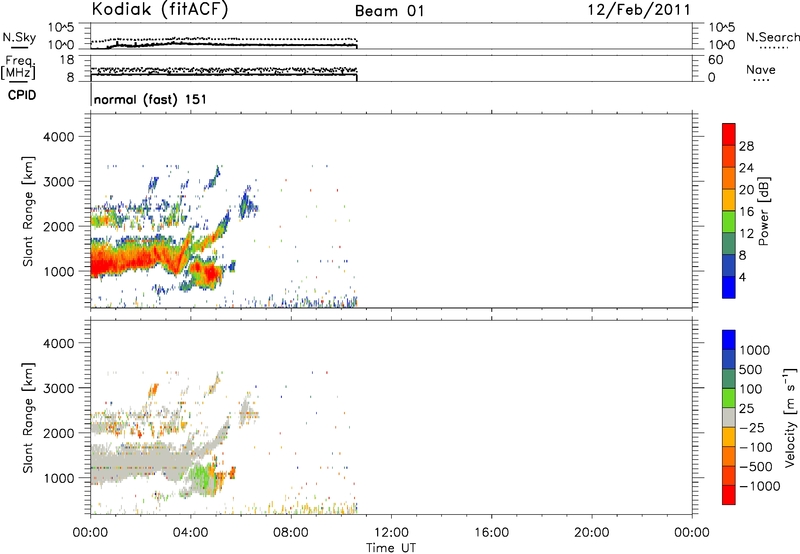The height and width of the screenshot is (554, 800).
Task: Click the '-1000' label on Velocity colorbar
Action: pyautogui.click(x=759, y=486)
